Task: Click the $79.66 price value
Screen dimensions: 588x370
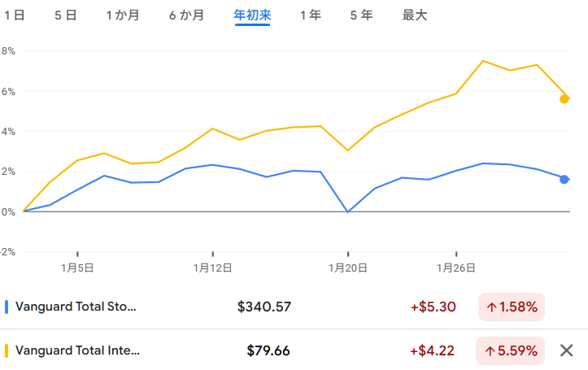Action: 268,350
